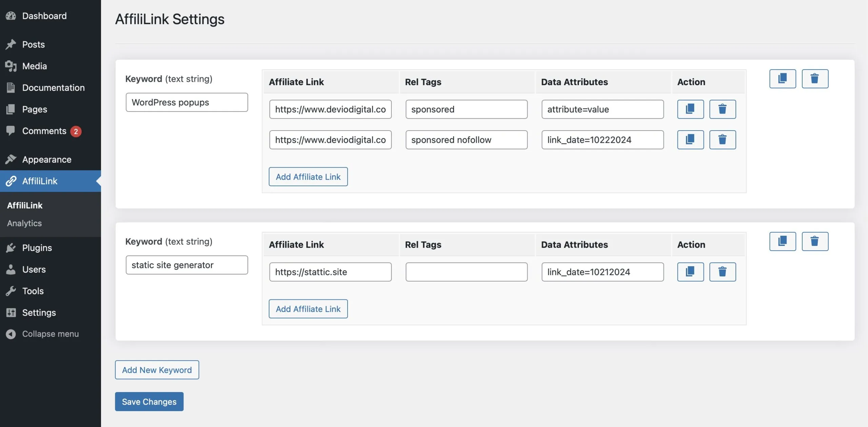Go to the Plugins menu

coord(37,248)
